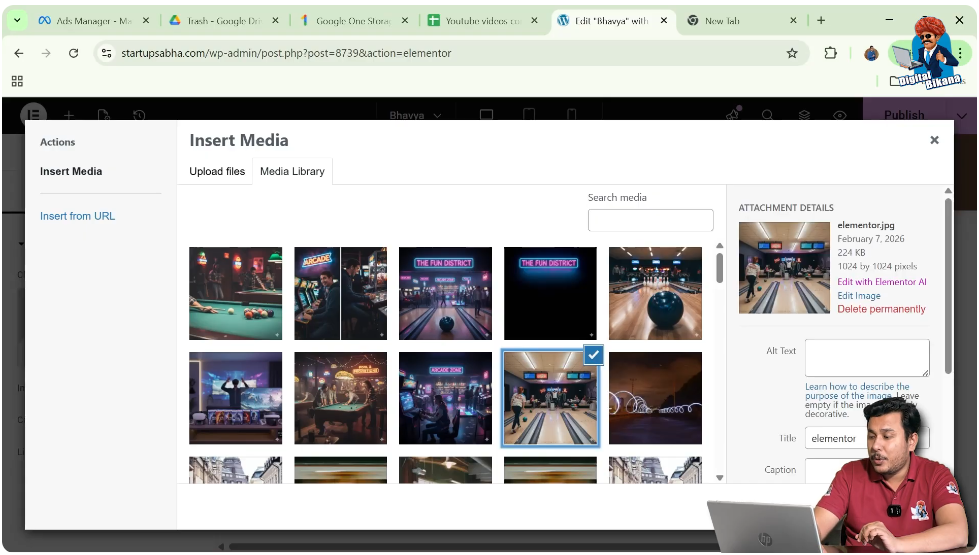979x555 pixels.
Task: Reload the current page
Action: coord(73,53)
